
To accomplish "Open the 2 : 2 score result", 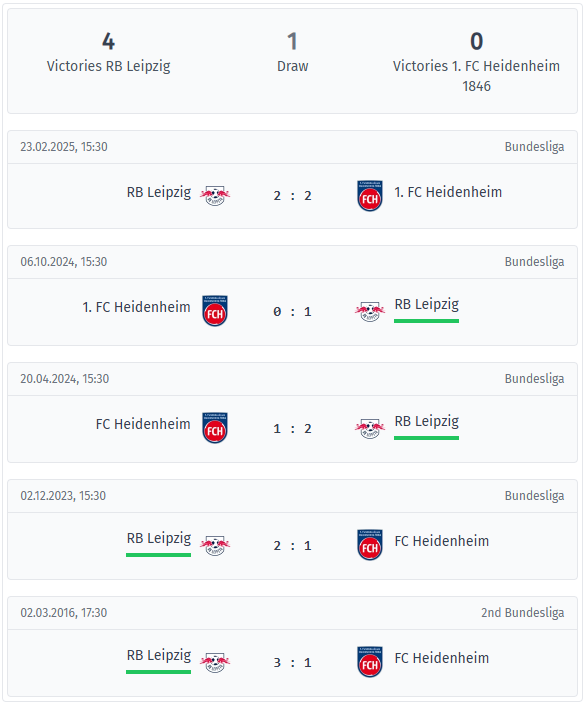I will [292, 195].
